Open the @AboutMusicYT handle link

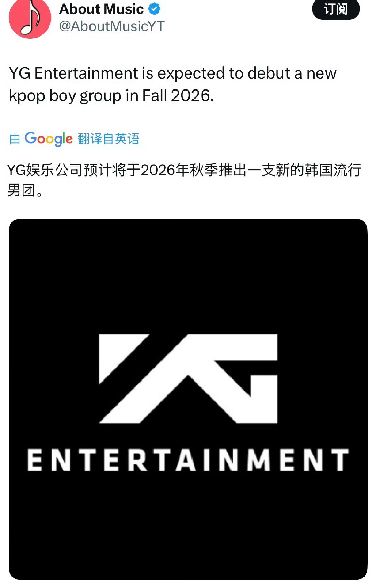112,26
